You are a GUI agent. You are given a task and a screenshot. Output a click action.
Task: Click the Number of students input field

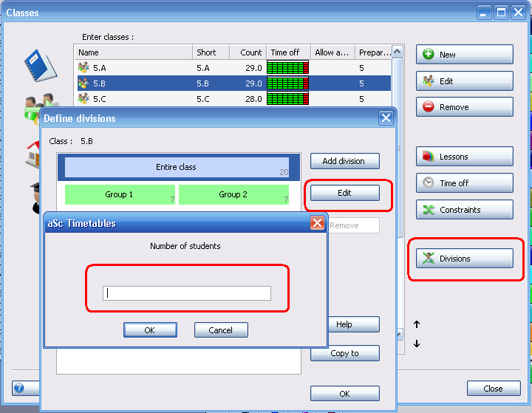[x=187, y=293]
